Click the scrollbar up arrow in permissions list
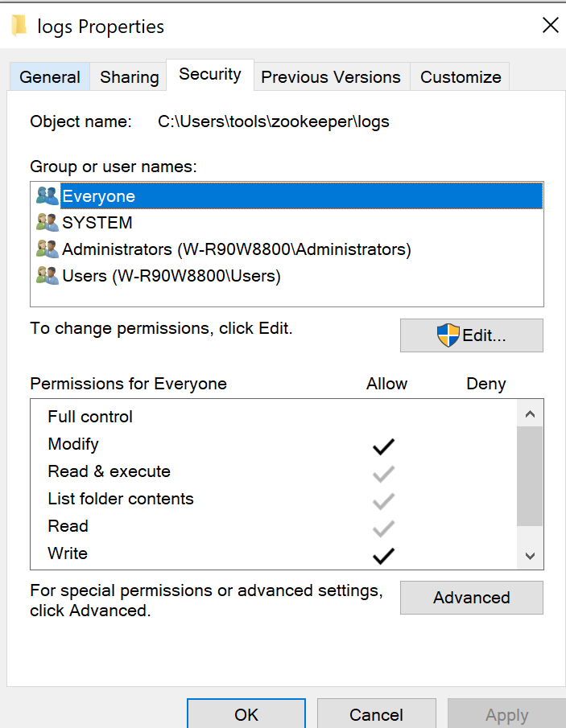Screen dimensions: 566x728 coord(529,413)
